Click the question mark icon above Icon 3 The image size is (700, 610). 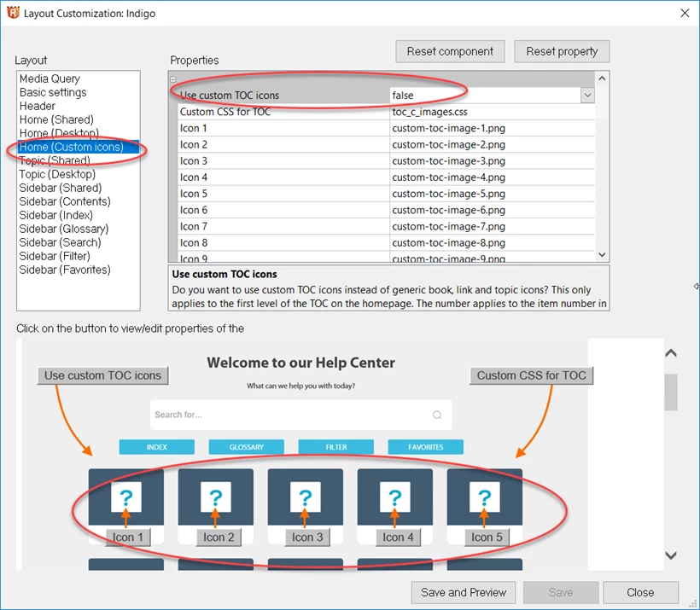tap(306, 497)
